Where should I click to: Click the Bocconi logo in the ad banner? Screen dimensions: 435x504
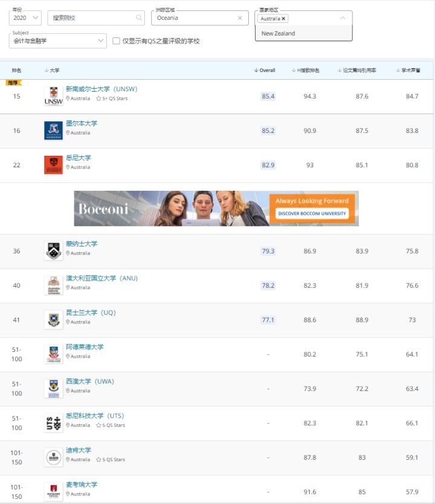click(x=103, y=209)
